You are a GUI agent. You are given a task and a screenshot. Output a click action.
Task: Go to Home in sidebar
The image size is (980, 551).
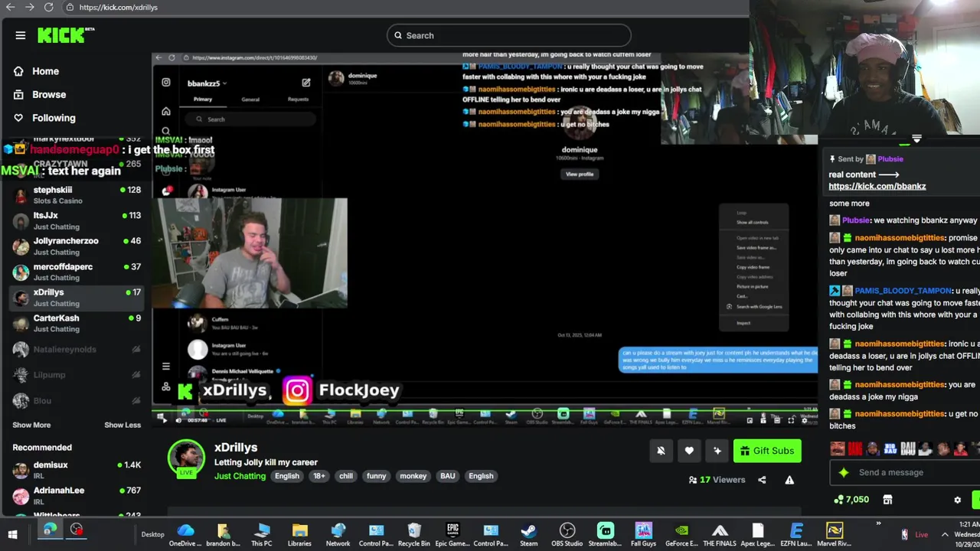click(x=45, y=71)
